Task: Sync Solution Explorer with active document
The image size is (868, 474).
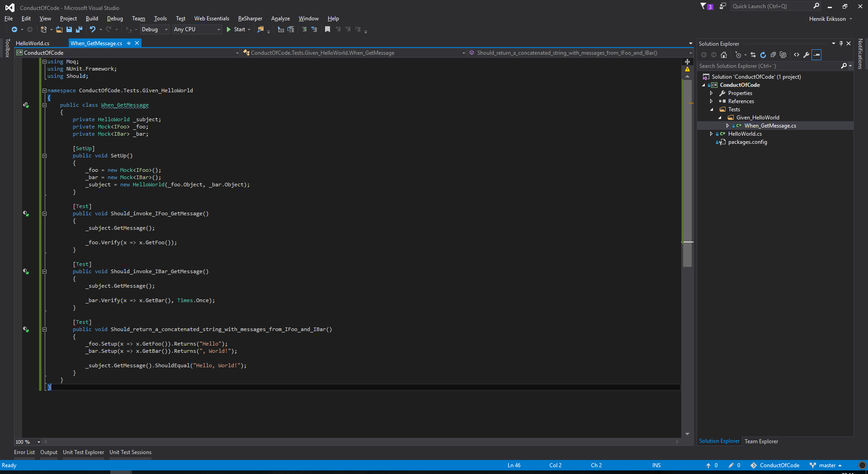Action: coord(753,55)
